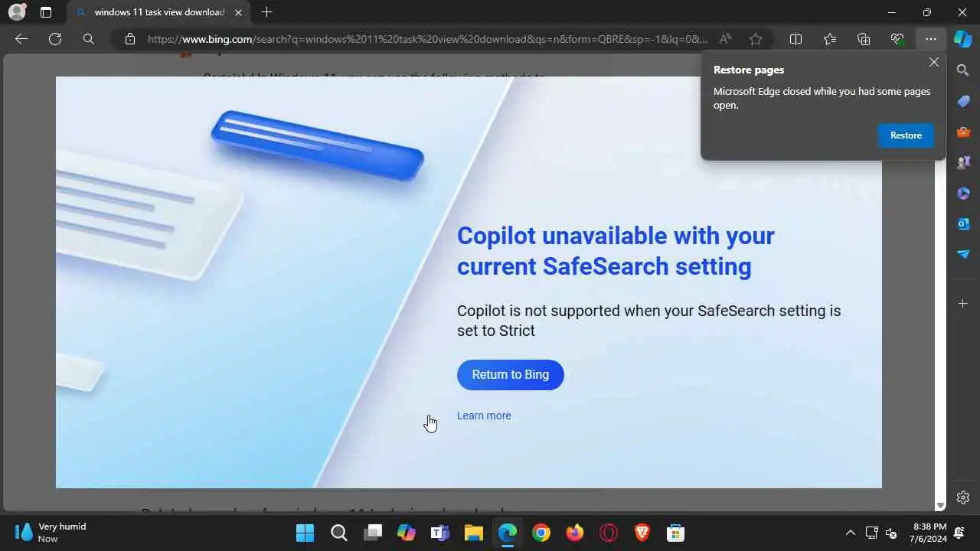
Task: Open Outlook in the sidebar
Action: (x=963, y=223)
